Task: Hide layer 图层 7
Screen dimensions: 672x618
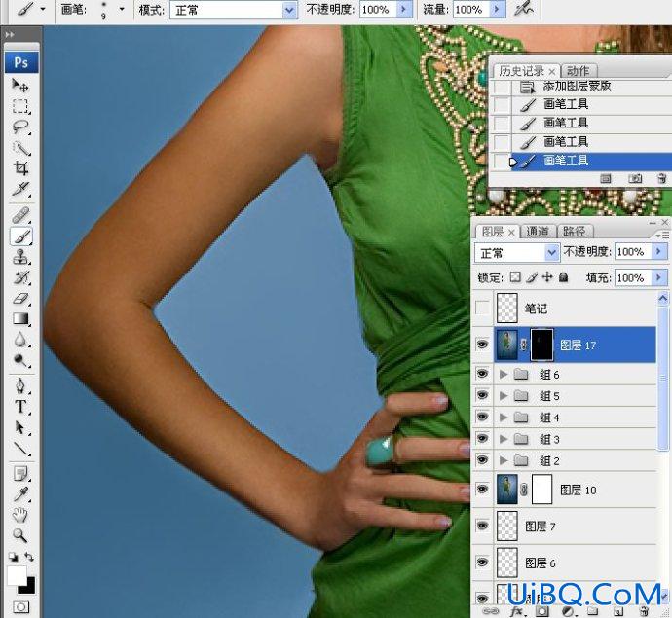Action: [482, 526]
